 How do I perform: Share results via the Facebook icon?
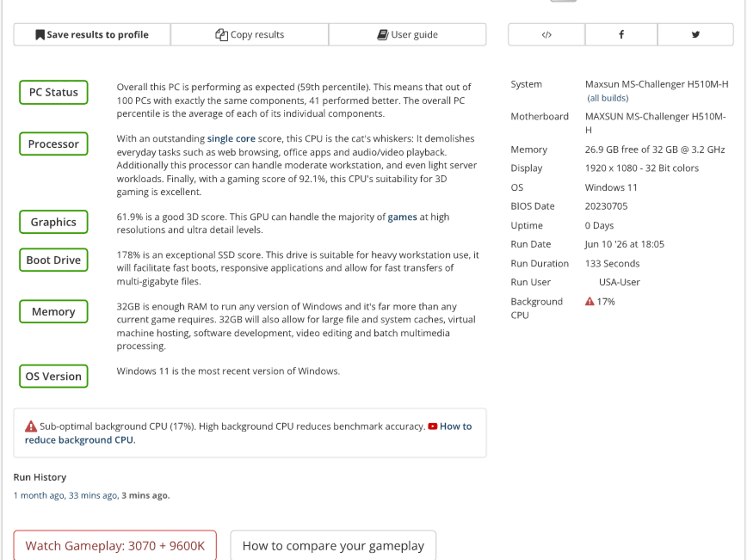pos(621,35)
